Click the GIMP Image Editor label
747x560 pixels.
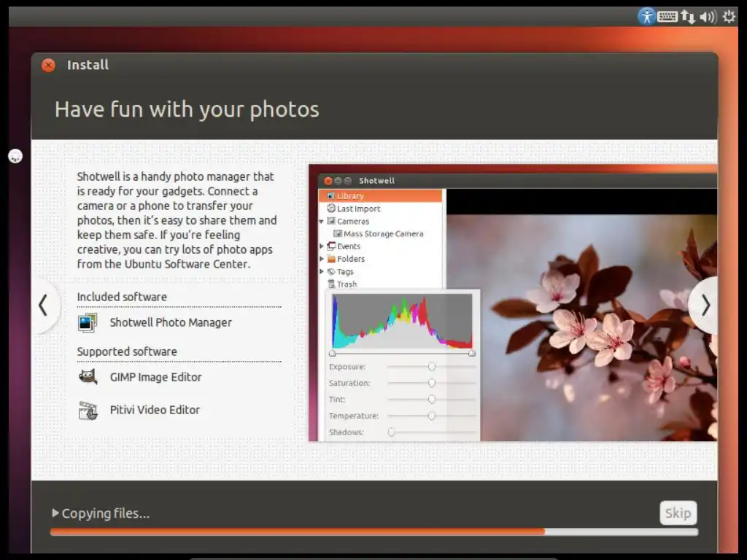tap(156, 377)
